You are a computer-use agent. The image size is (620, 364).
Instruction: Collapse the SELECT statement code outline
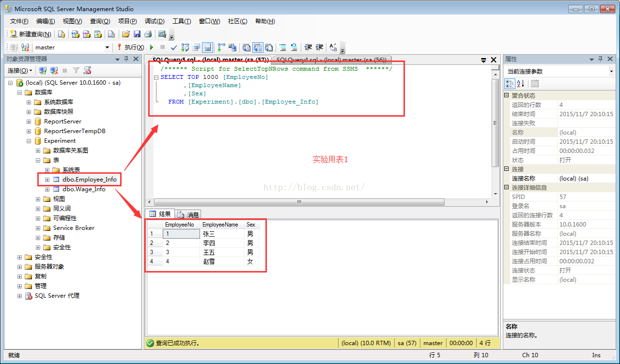click(x=156, y=77)
